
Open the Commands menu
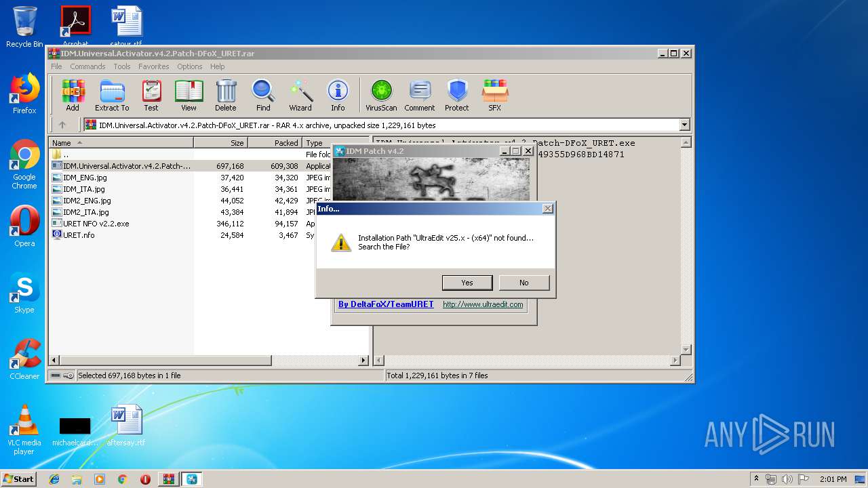[x=87, y=66]
